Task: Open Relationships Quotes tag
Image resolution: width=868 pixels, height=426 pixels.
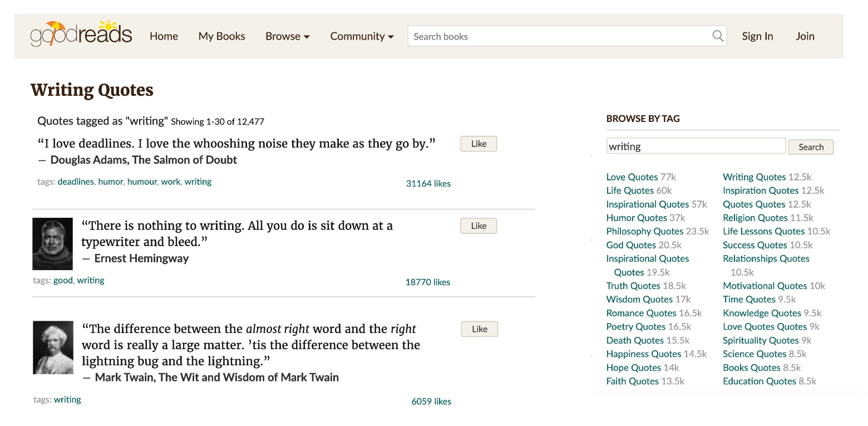Action: [766, 258]
